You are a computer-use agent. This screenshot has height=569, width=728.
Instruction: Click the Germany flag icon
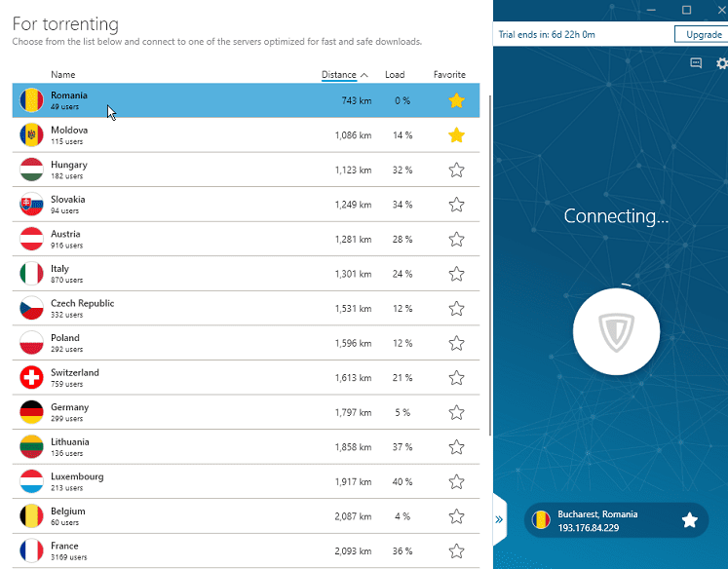(31, 412)
